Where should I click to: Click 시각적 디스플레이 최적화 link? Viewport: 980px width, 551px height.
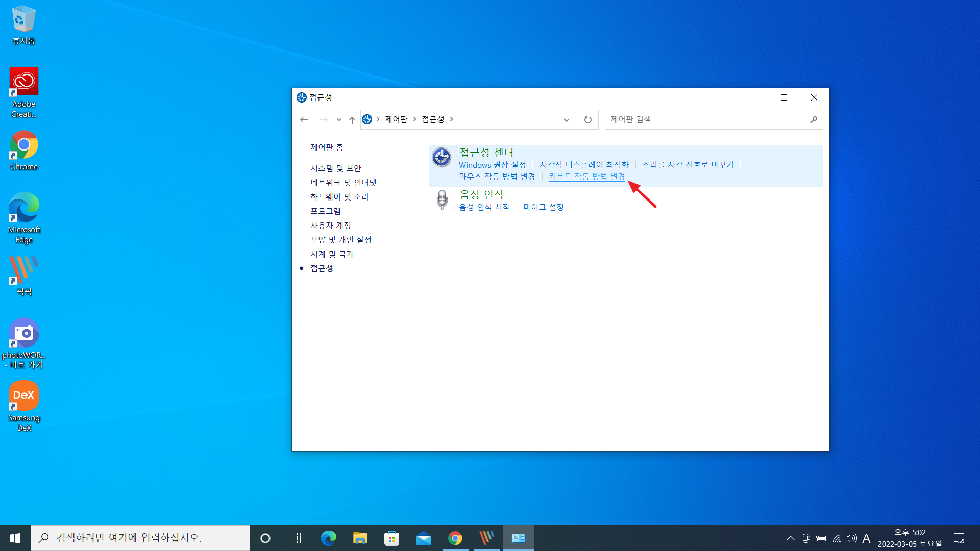pos(584,165)
